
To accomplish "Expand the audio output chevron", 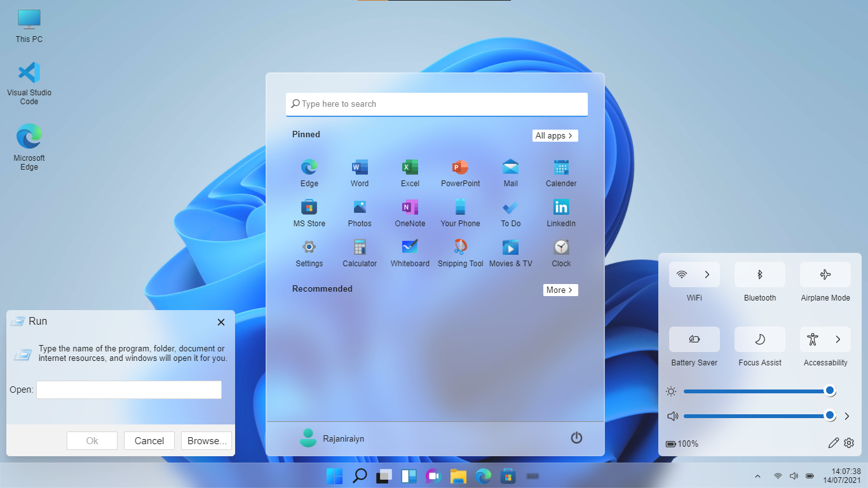I will [x=847, y=416].
